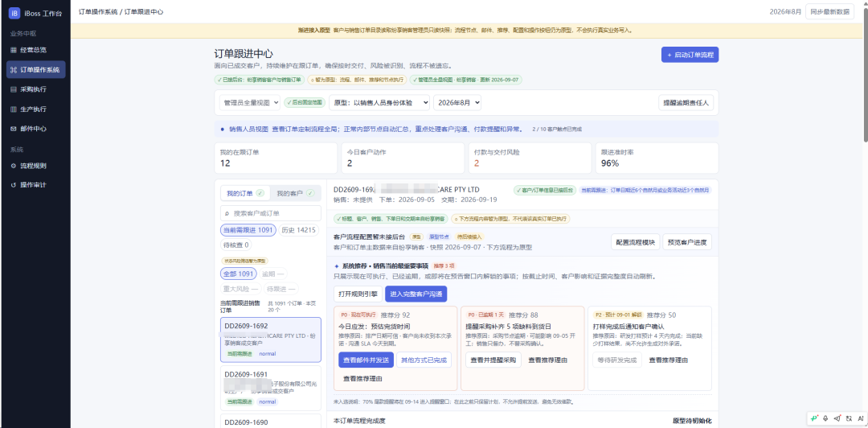Click 查看推荐理由 in the 提醒采购补齐 card

point(547,360)
